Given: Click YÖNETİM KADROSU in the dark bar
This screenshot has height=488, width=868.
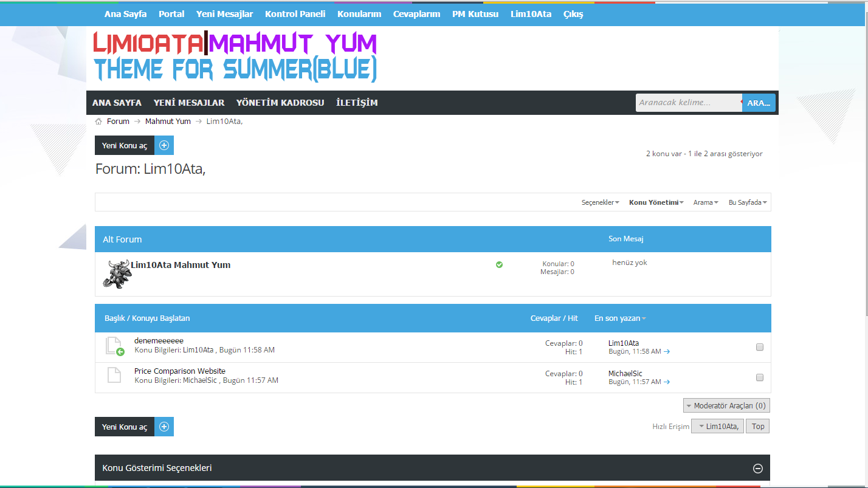Looking at the screenshot, I should [280, 103].
